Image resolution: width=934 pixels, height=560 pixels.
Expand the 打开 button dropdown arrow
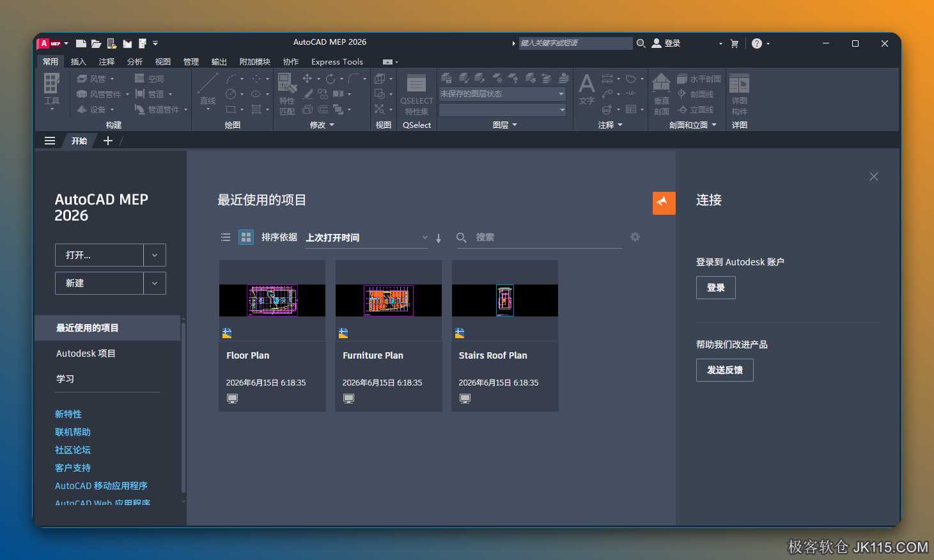155,255
